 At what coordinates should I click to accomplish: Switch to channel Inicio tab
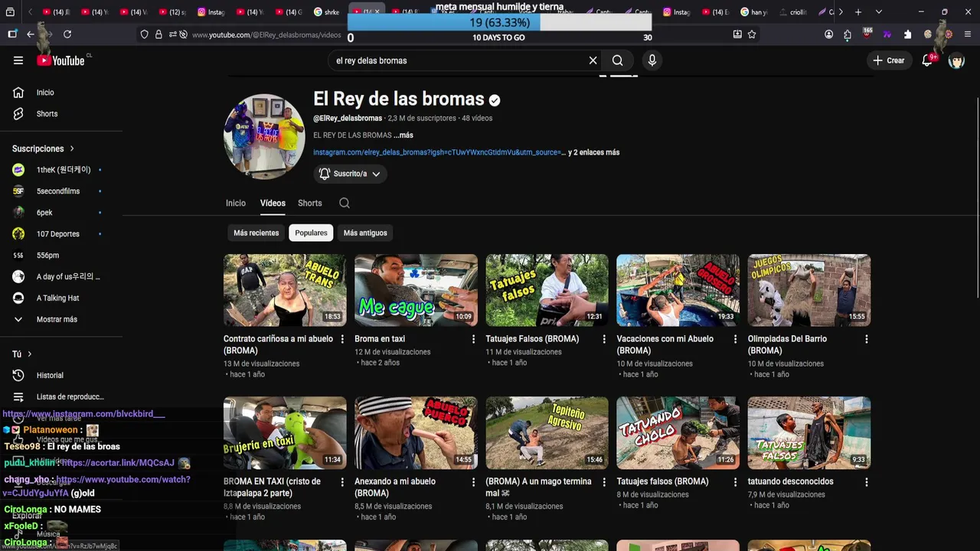236,203
